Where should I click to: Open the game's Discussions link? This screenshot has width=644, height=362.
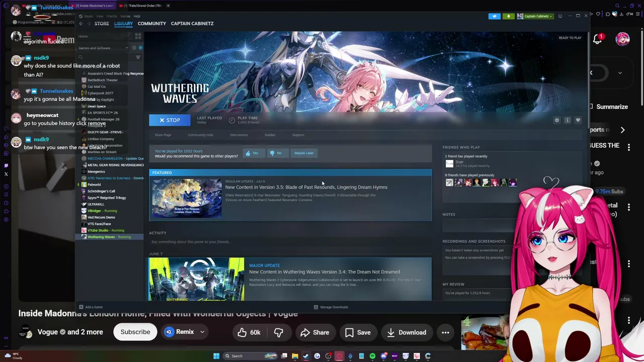(239, 135)
